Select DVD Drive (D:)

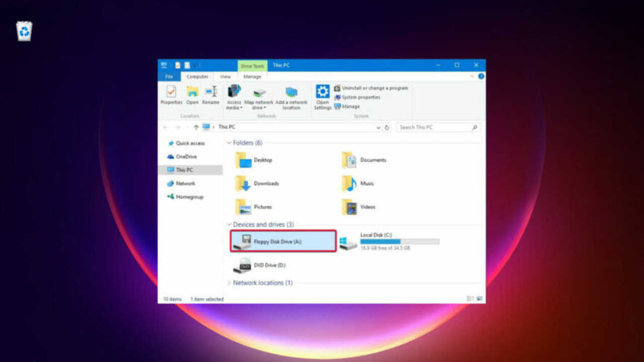coord(260,265)
